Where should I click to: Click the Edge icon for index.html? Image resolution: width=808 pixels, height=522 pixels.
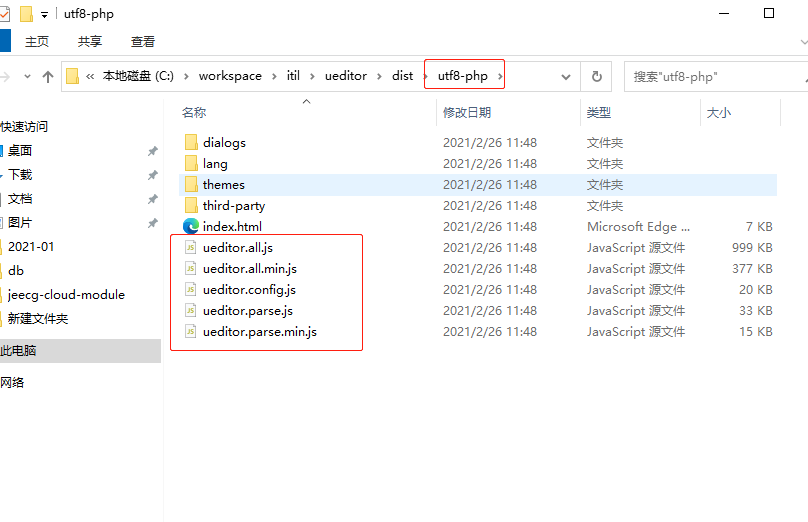(191, 226)
